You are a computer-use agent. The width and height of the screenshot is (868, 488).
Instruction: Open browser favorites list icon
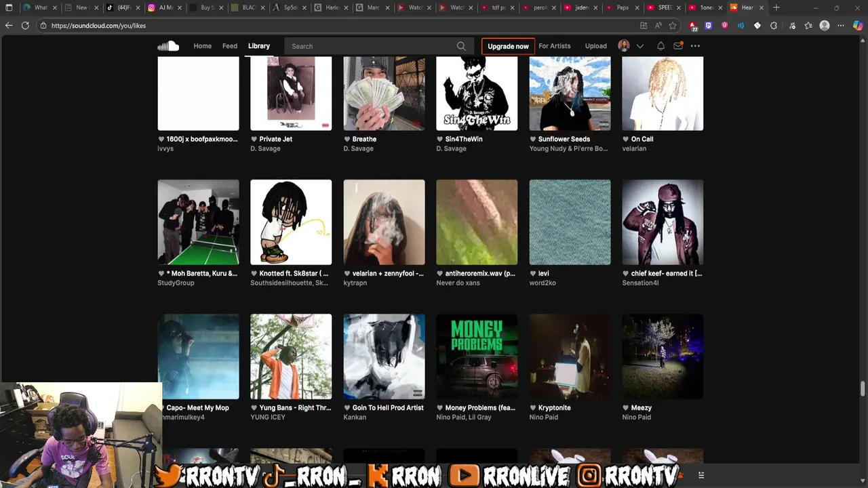808,25
